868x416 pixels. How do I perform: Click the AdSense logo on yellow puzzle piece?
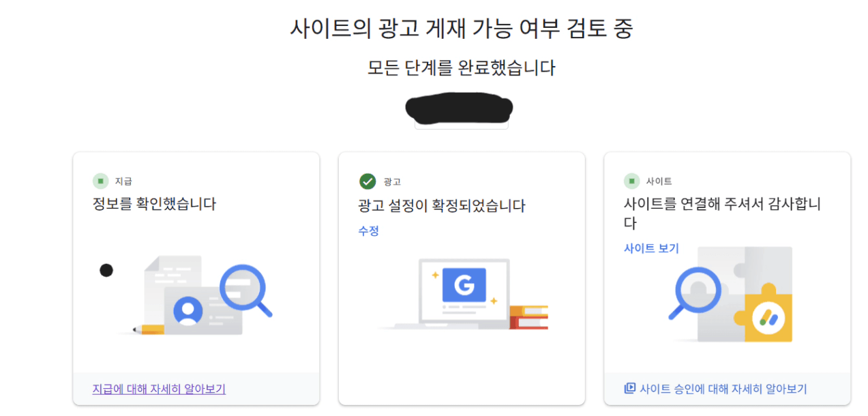(768, 316)
